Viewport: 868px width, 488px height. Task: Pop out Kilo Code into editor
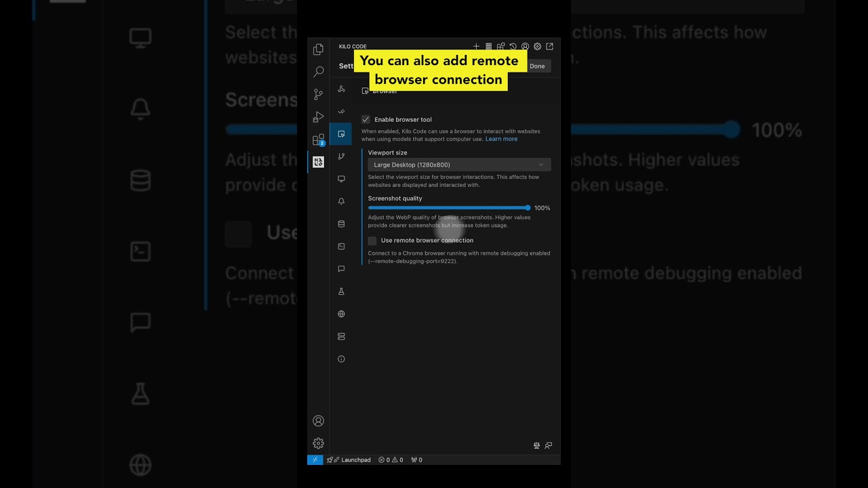pos(549,47)
